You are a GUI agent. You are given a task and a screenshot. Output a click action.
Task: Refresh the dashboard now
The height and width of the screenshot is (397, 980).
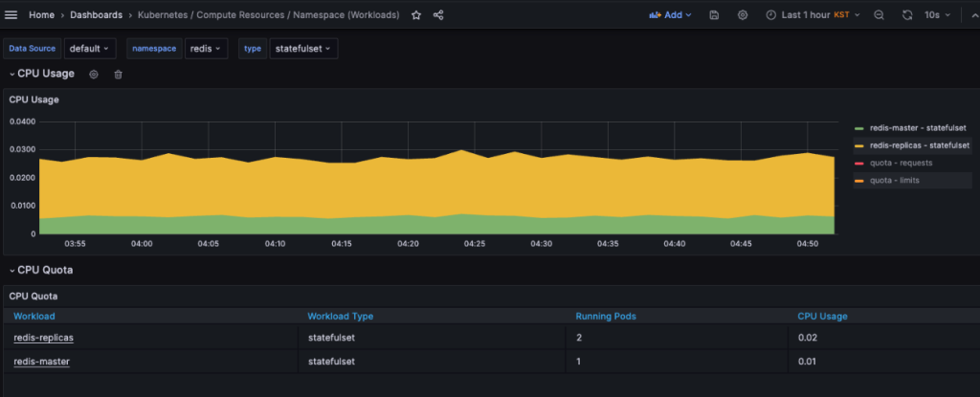[x=907, y=15]
